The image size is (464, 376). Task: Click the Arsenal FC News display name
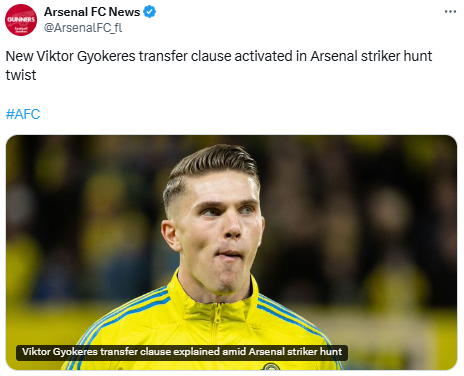click(92, 12)
